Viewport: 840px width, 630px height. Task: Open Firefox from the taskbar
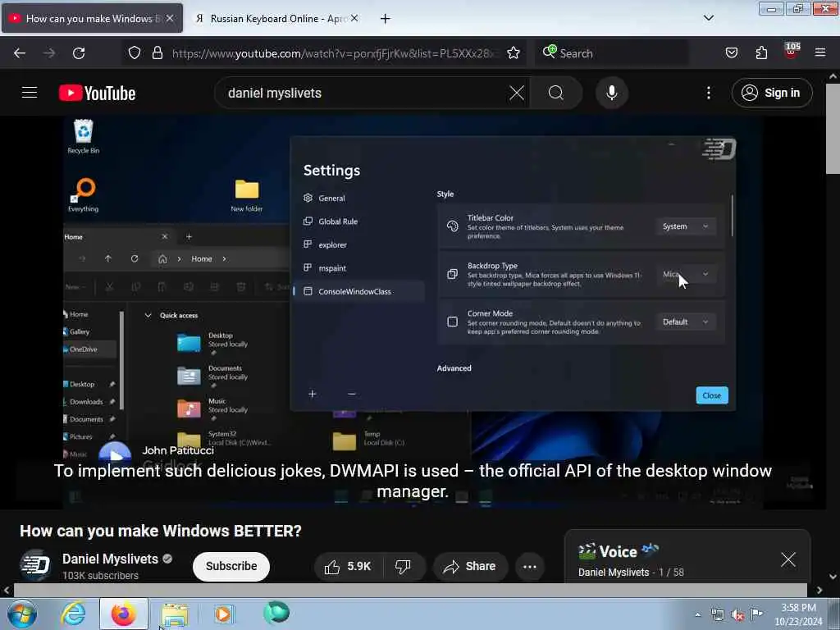click(x=124, y=614)
